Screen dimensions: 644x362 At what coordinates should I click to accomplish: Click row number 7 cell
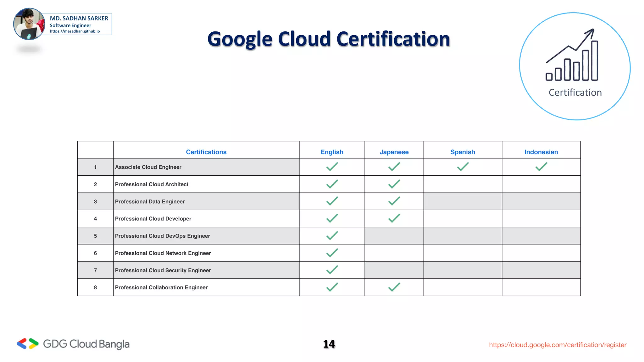(x=95, y=270)
